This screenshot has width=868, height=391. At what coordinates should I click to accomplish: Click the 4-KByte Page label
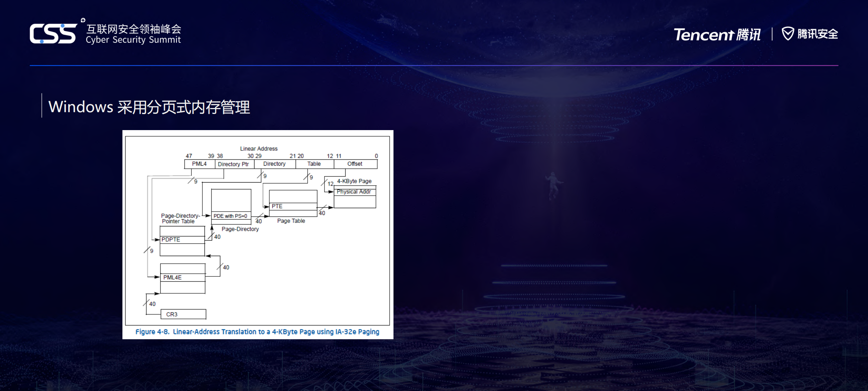click(354, 181)
